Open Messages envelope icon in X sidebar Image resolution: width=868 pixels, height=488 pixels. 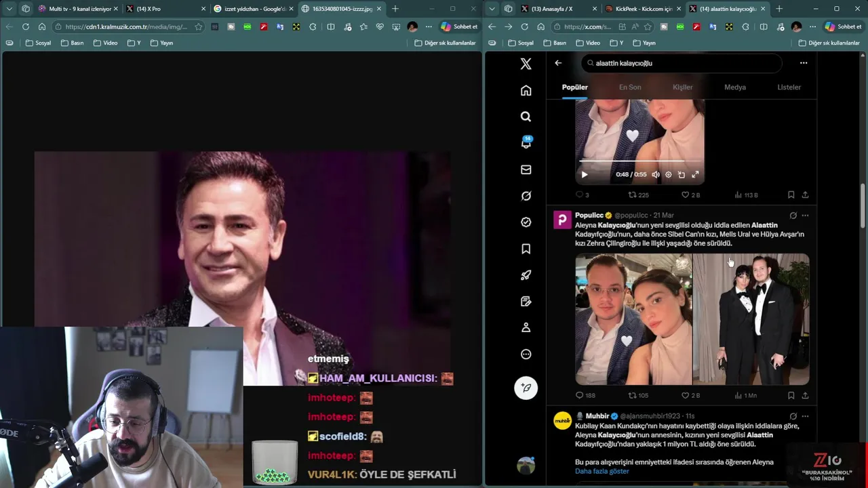click(x=526, y=169)
